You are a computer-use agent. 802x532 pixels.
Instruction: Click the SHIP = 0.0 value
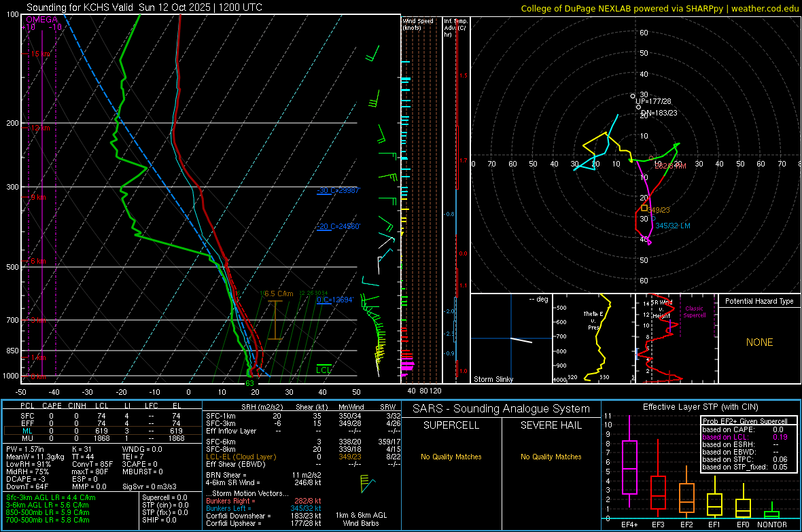(160, 520)
